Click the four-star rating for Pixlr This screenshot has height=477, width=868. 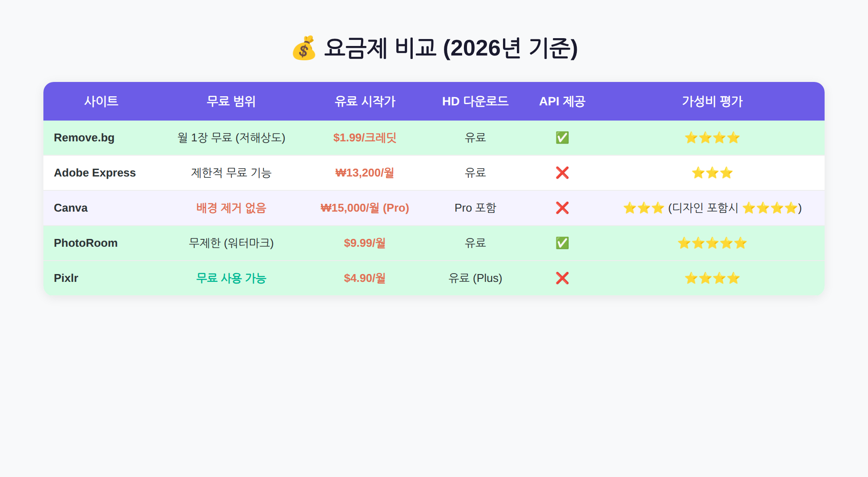[x=712, y=278]
